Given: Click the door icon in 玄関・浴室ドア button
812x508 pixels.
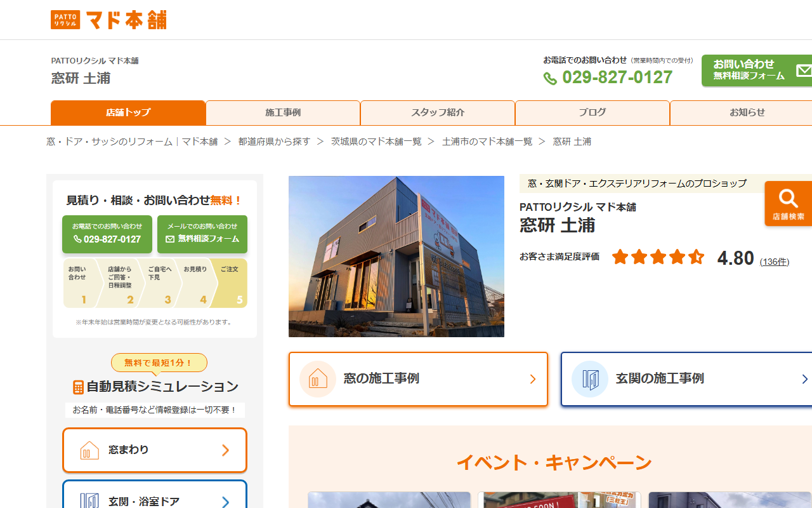Looking at the screenshot, I should tap(89, 502).
